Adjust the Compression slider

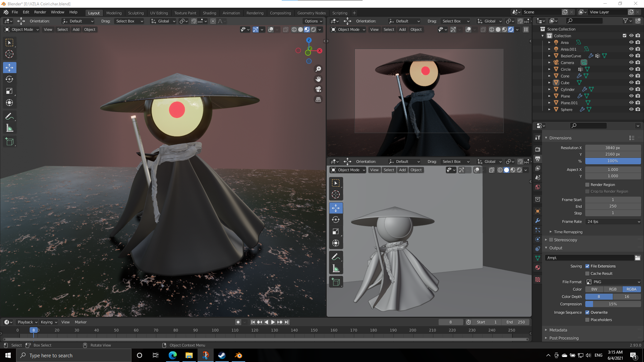[613, 304]
